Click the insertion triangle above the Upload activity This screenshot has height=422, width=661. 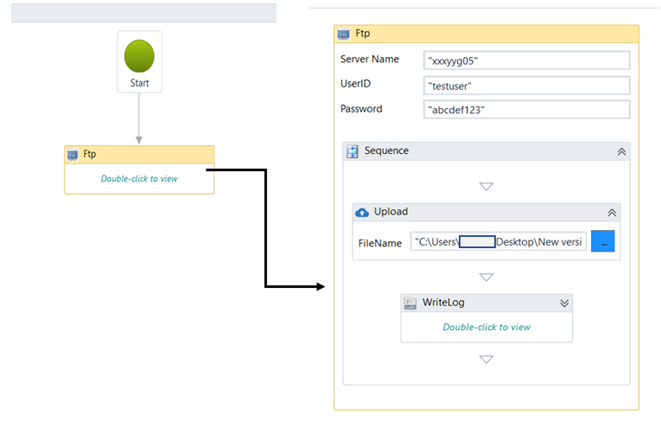pos(486,186)
